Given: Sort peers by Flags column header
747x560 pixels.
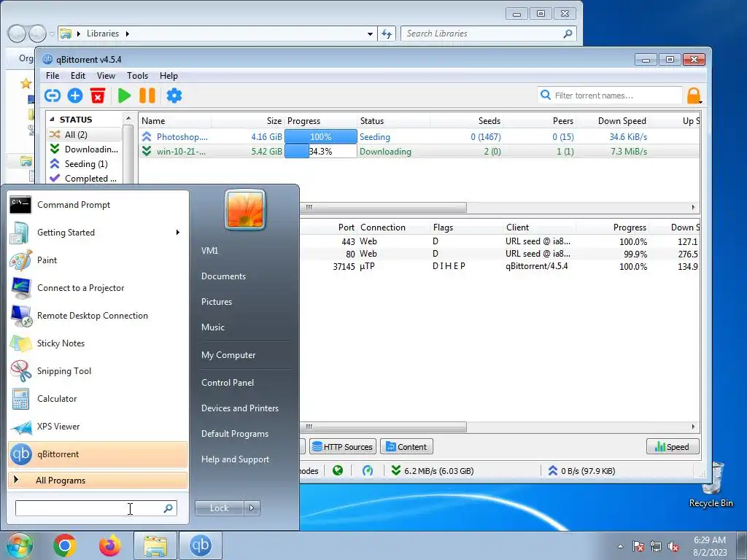Looking at the screenshot, I should coord(466,227).
